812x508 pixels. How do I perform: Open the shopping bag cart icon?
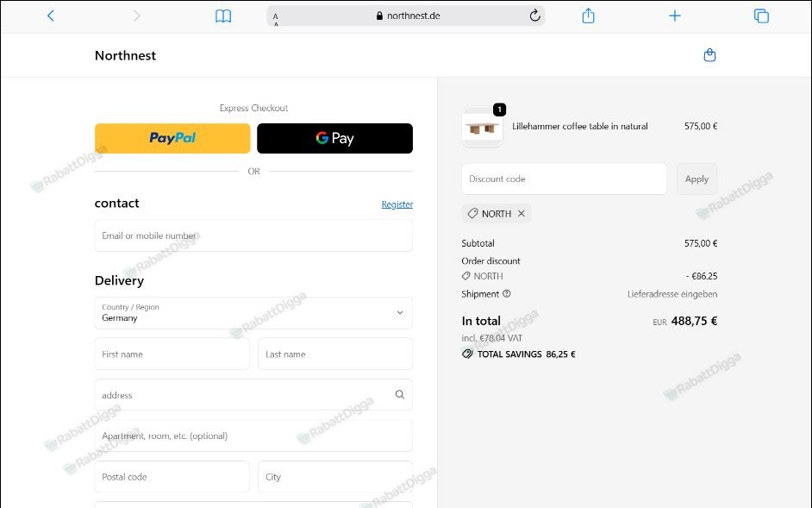coord(710,55)
